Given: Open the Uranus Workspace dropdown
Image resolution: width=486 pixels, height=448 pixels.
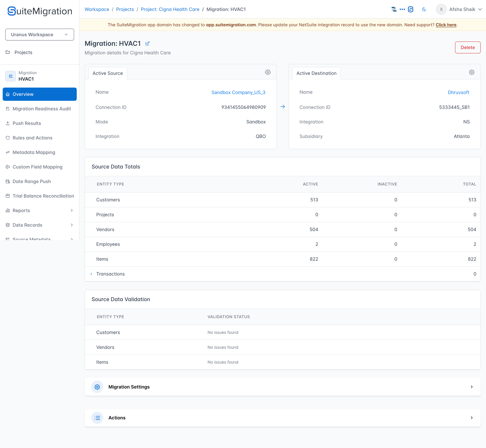Looking at the screenshot, I should coord(40,34).
